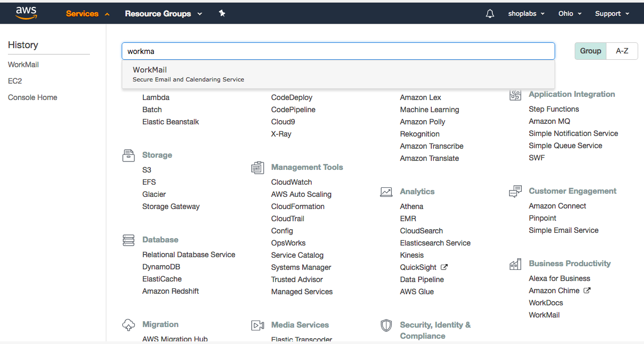Open Storage Gateway
This screenshot has width=644, height=344.
click(x=171, y=206)
